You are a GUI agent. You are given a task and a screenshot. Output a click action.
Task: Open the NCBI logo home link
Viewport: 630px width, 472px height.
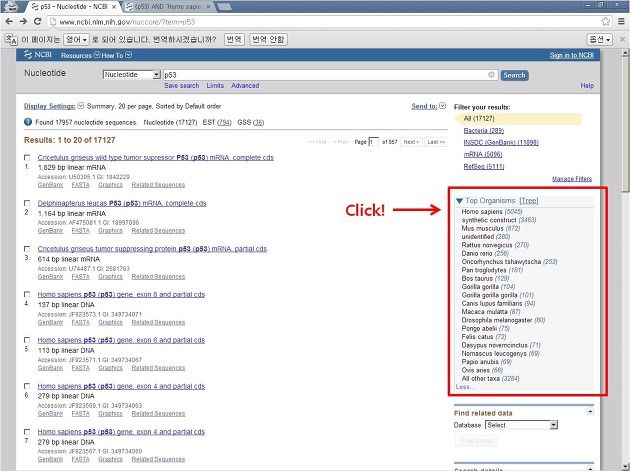[x=38, y=55]
